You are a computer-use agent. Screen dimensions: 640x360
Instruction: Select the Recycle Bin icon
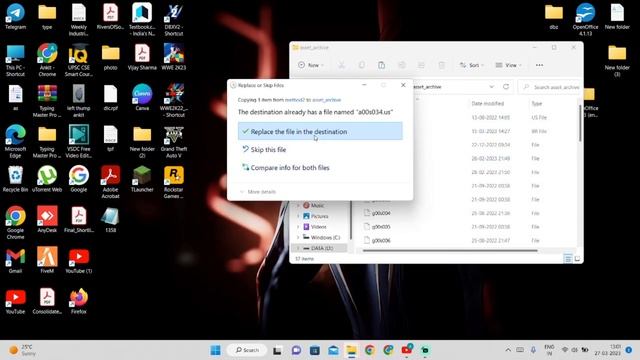pos(16,179)
